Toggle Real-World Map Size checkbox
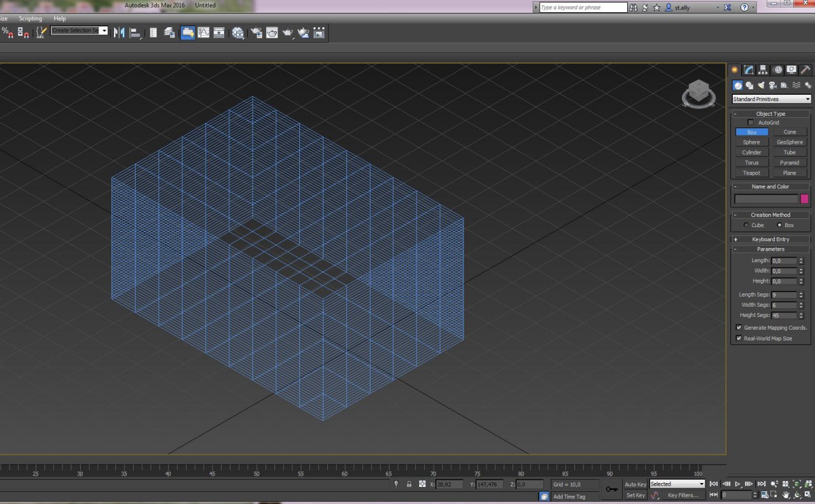Image resolution: width=815 pixels, height=504 pixels. click(x=739, y=339)
